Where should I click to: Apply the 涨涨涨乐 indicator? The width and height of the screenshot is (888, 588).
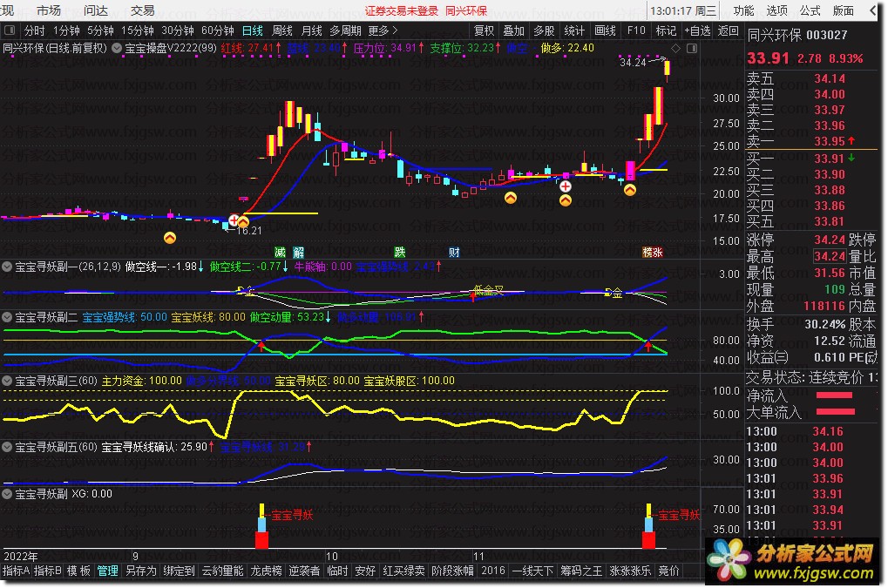coord(630,571)
